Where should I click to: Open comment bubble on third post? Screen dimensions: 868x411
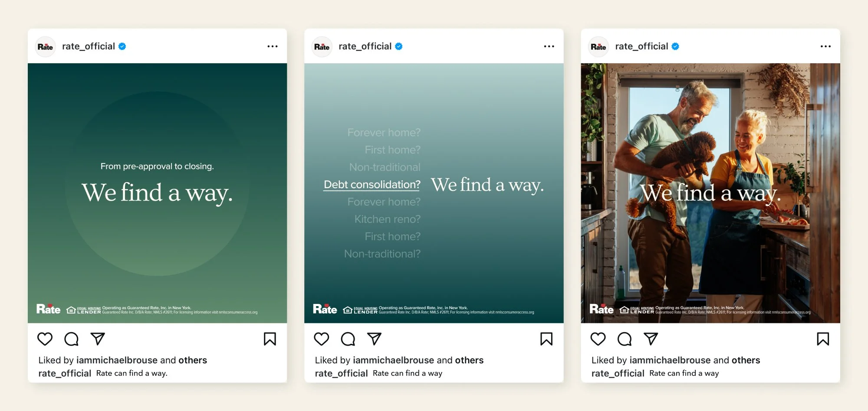tap(625, 339)
